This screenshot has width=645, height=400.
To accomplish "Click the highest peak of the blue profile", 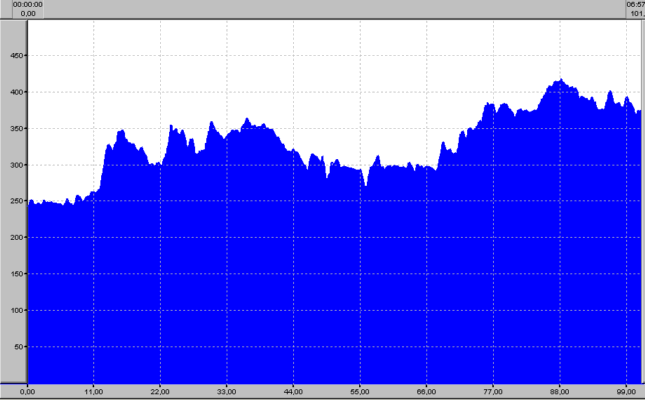I will tap(560, 81).
